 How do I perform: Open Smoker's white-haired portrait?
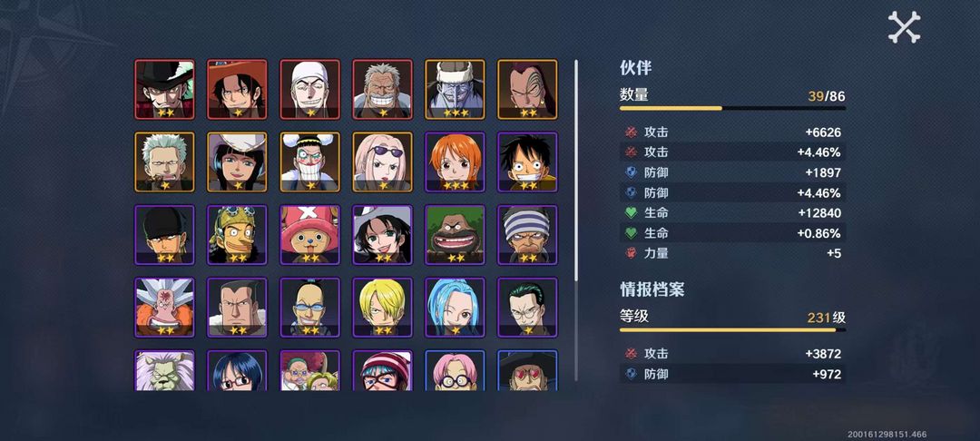pyautogui.click(x=164, y=162)
